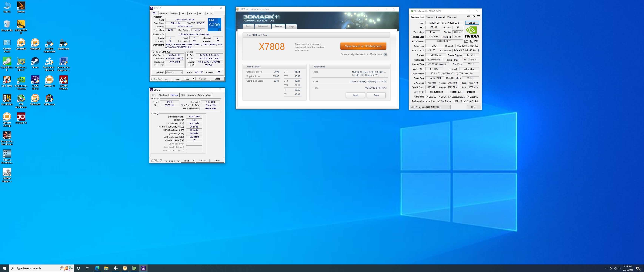Open File Explorer from taskbar
The image size is (644, 272).
[x=106, y=268]
